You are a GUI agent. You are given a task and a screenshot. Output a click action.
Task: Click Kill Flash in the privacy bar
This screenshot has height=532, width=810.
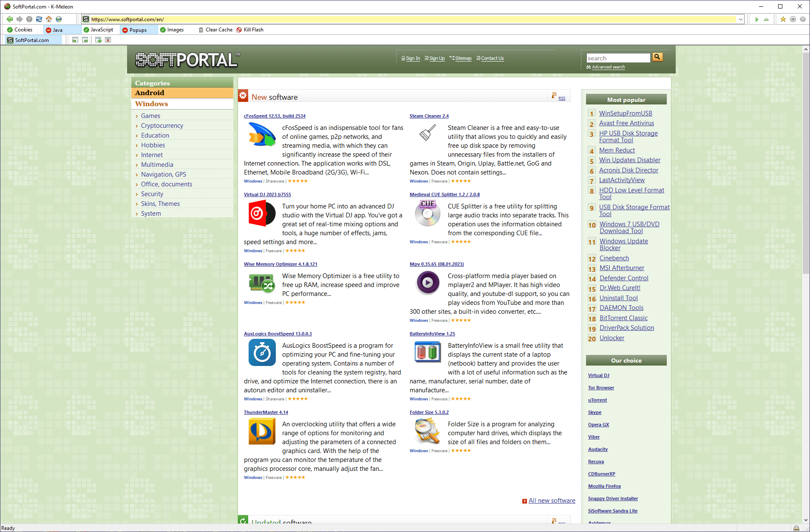click(250, 30)
